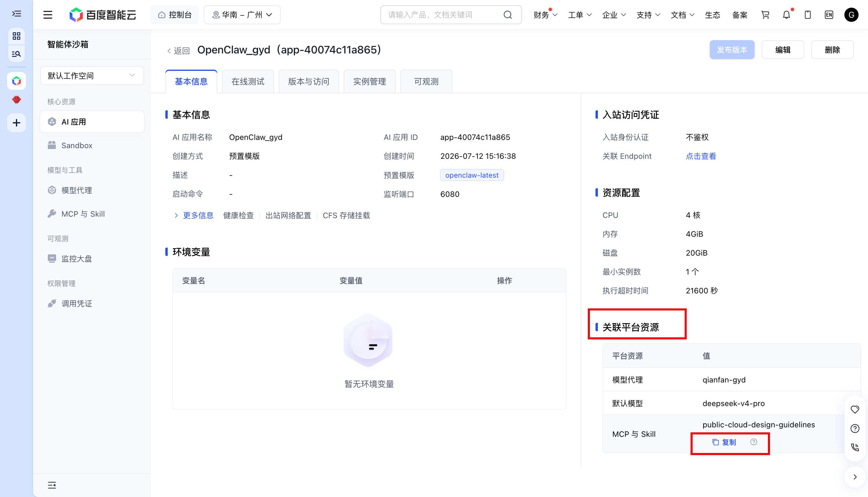Switch language with the EN icon
The height and width of the screenshot is (497, 868).
829,15
